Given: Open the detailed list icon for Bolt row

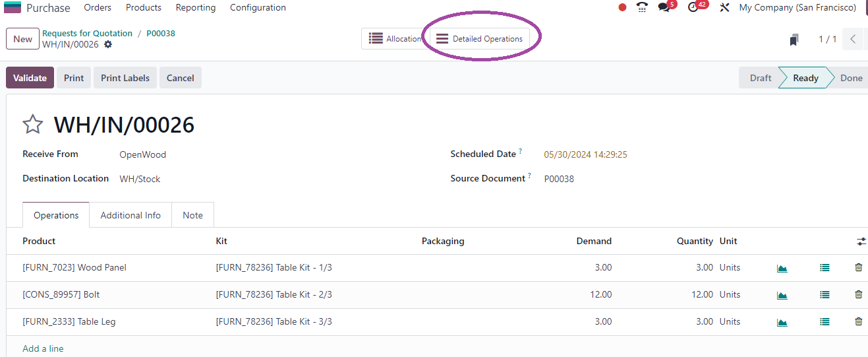Looking at the screenshot, I should tap(825, 295).
